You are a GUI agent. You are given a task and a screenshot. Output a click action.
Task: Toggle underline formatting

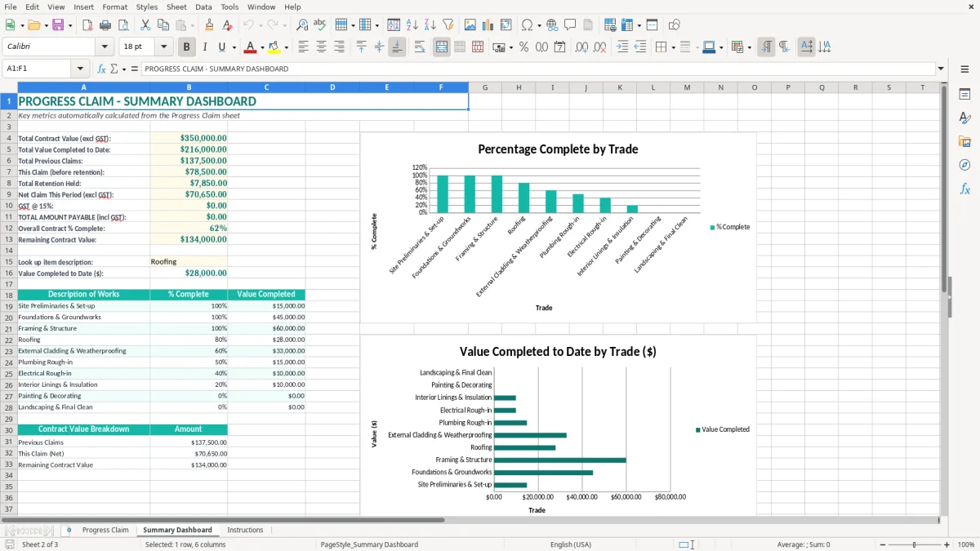click(x=222, y=47)
